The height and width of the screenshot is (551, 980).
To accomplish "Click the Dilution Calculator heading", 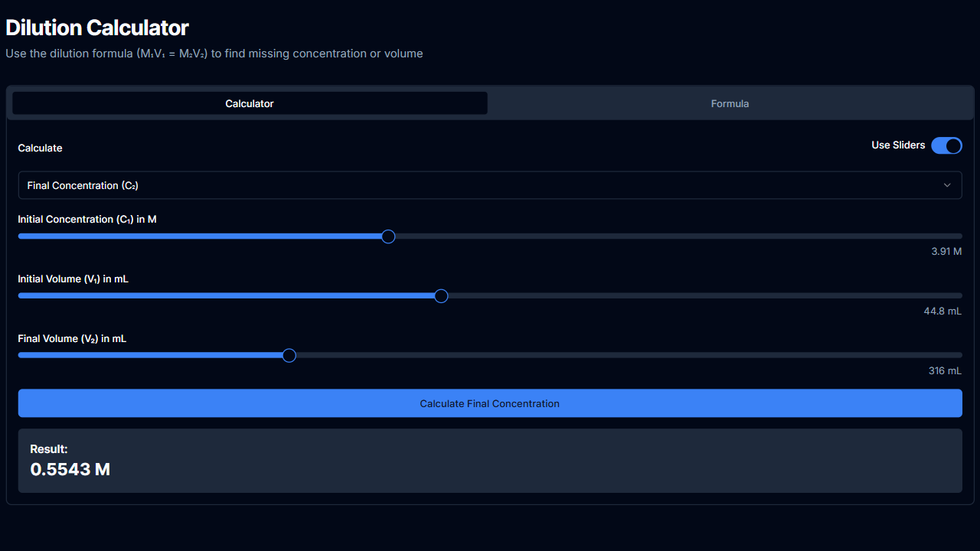I will click(x=97, y=28).
